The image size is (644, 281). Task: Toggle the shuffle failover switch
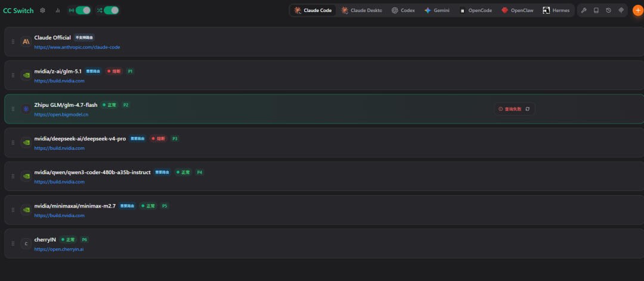[112, 10]
